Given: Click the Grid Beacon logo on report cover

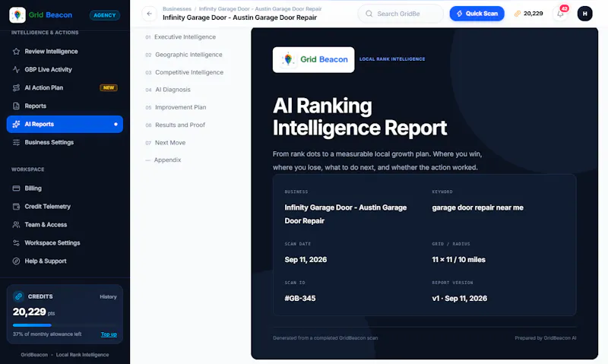Looking at the screenshot, I should 313,60.
